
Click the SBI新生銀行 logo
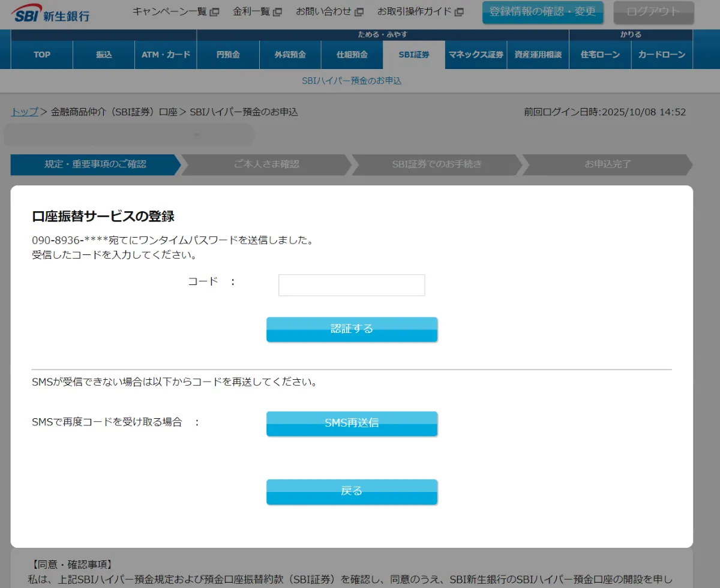[x=51, y=13]
